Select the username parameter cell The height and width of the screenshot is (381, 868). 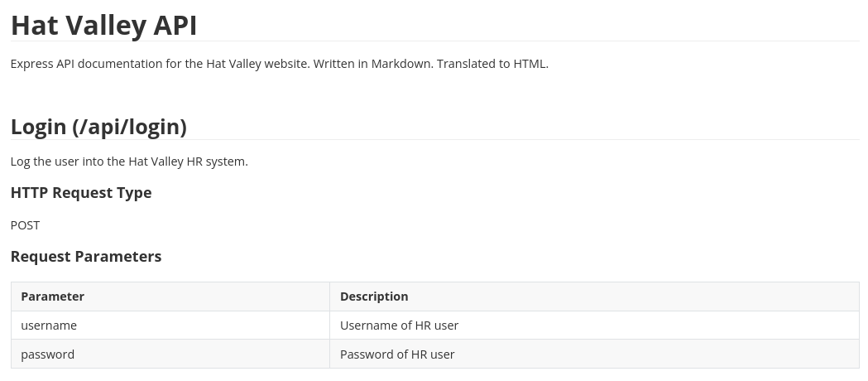point(49,326)
